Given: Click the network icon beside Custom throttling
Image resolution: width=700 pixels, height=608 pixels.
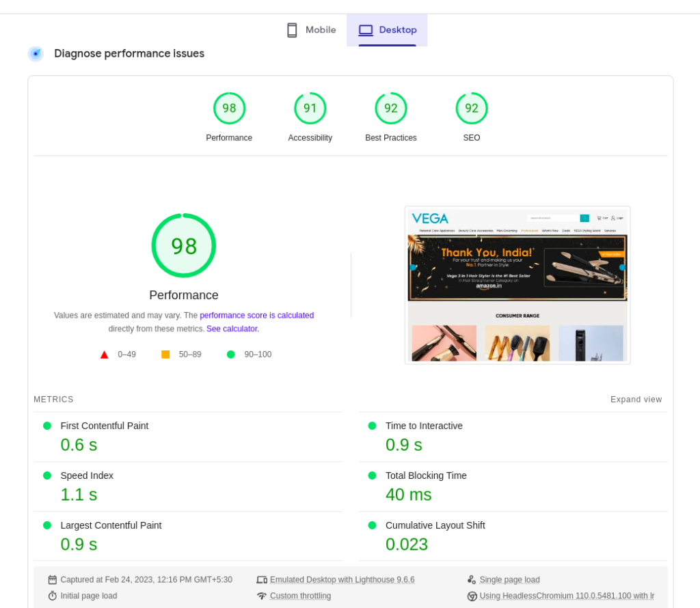Looking at the screenshot, I should [x=262, y=595].
